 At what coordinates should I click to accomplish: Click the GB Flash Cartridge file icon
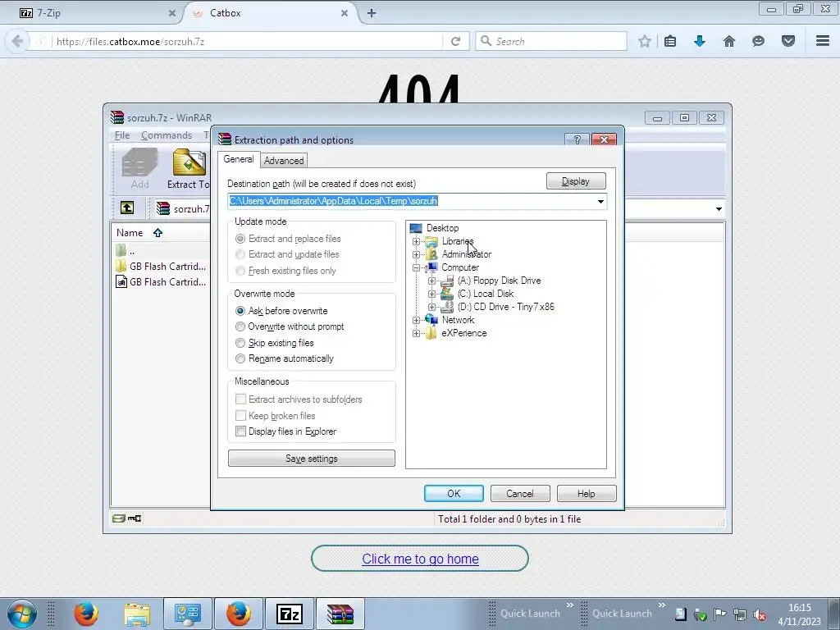121,282
